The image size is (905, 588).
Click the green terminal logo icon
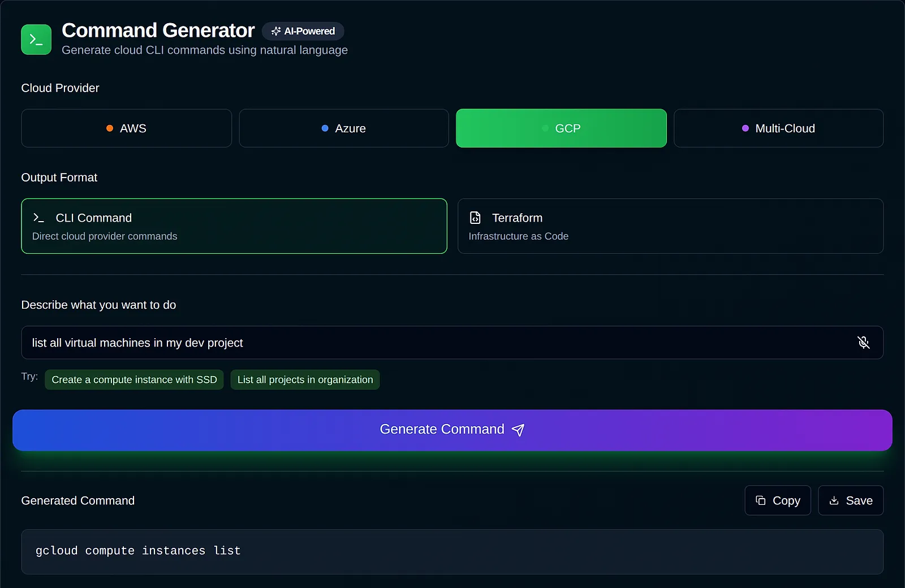pos(36,40)
